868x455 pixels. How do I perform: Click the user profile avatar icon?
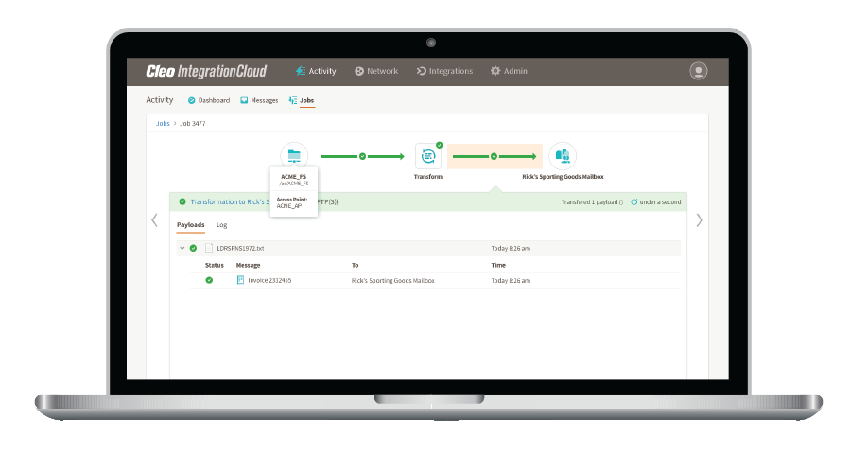coord(699,71)
